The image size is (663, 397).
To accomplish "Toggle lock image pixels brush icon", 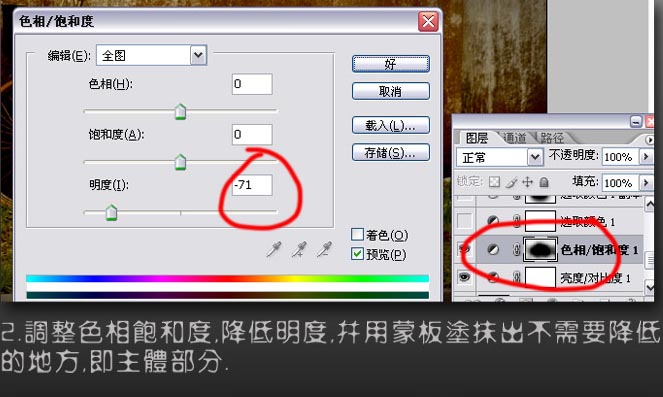I will coord(511,182).
